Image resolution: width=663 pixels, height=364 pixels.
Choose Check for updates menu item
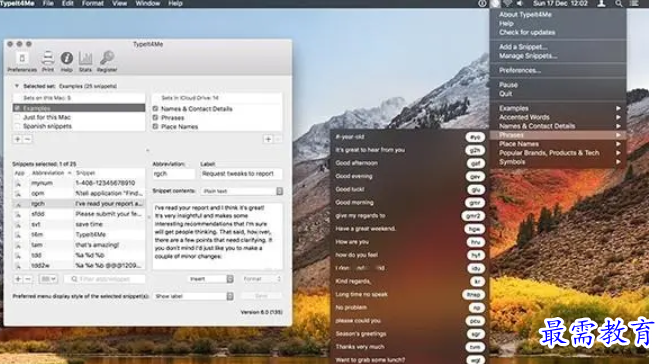527,32
